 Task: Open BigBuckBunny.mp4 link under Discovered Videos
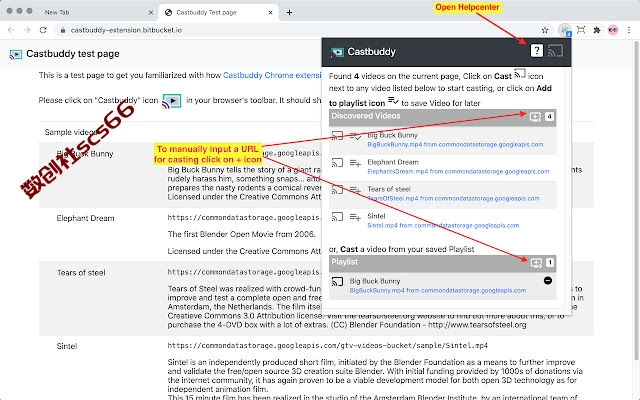455,144
